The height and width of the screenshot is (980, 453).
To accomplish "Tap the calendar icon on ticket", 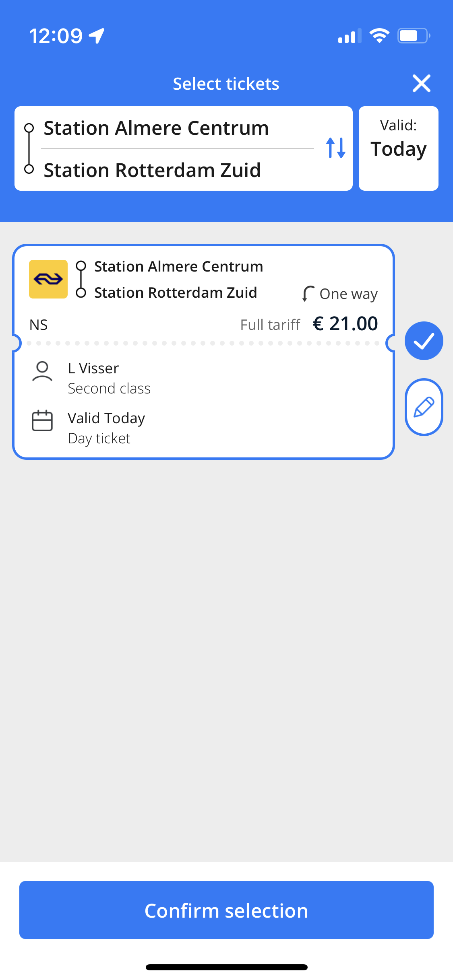I will [42, 420].
